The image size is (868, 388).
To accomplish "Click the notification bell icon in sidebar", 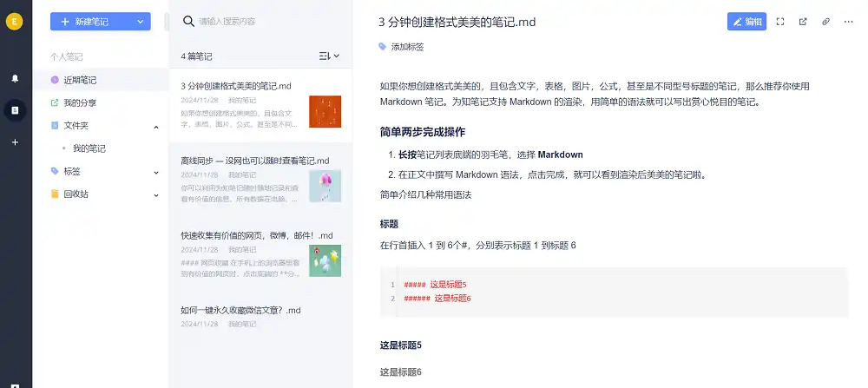I will tap(14, 78).
